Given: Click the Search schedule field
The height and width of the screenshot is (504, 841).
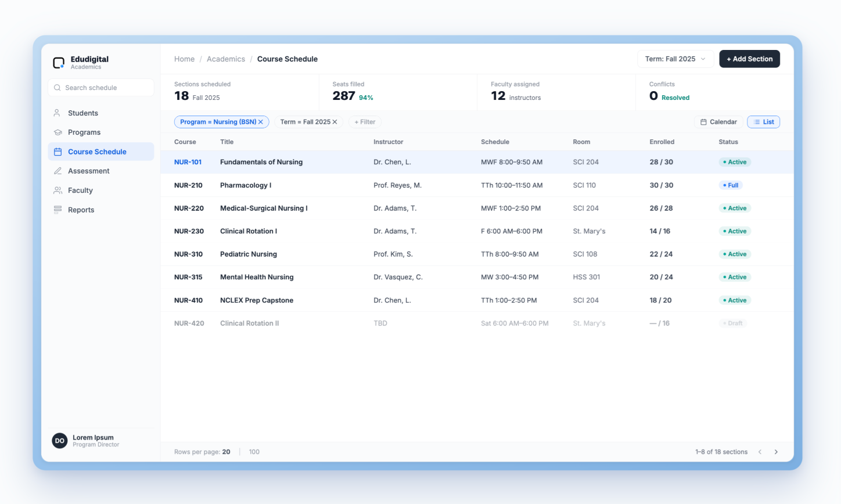Looking at the screenshot, I should tap(101, 88).
